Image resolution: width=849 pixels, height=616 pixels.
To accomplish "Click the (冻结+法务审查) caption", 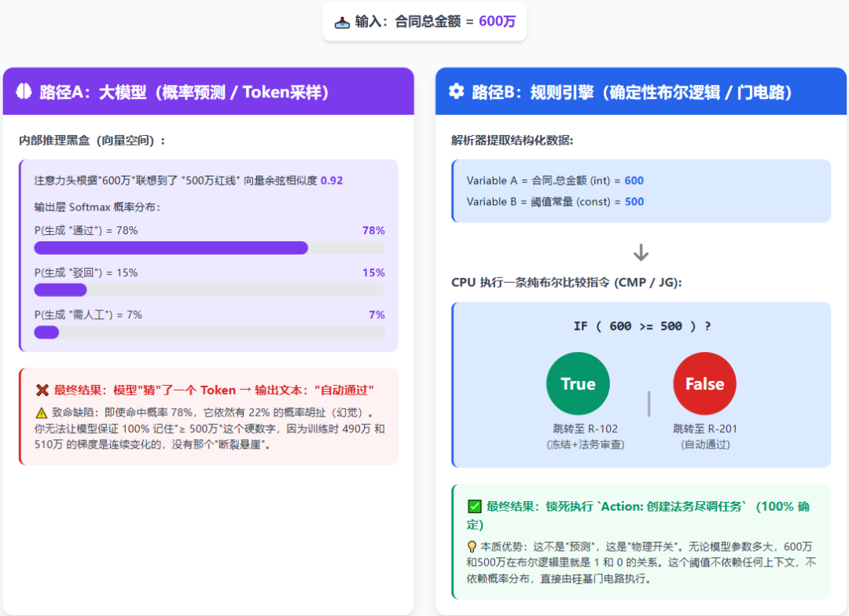I will [x=586, y=445].
